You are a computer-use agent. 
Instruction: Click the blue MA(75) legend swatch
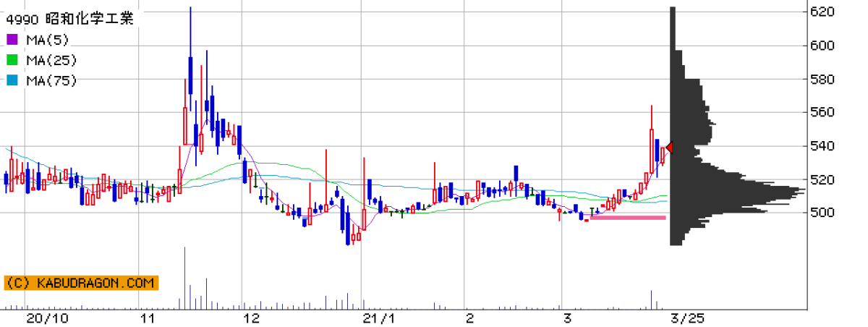click(12, 80)
